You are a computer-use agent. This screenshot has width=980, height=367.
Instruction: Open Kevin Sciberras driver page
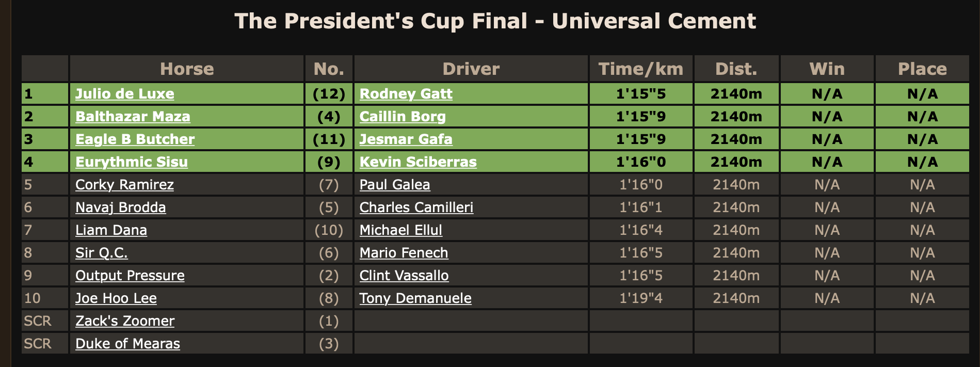click(x=418, y=162)
